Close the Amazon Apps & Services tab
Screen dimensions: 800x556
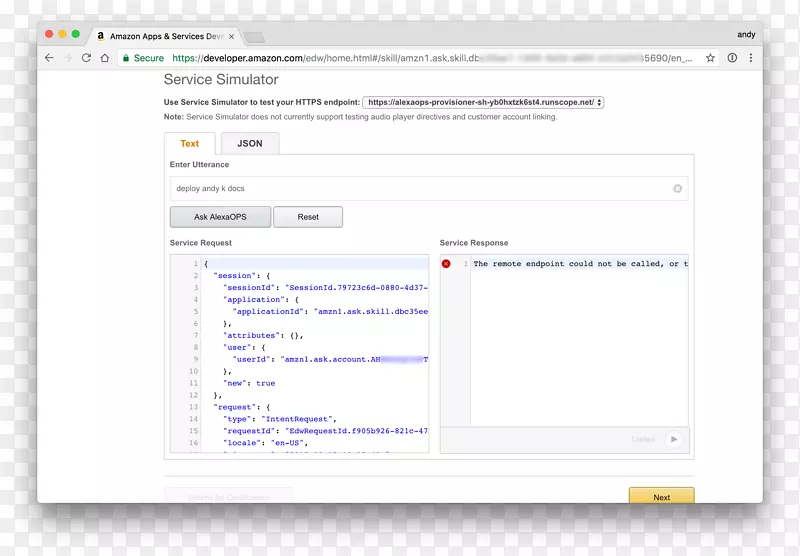pyautogui.click(x=231, y=36)
